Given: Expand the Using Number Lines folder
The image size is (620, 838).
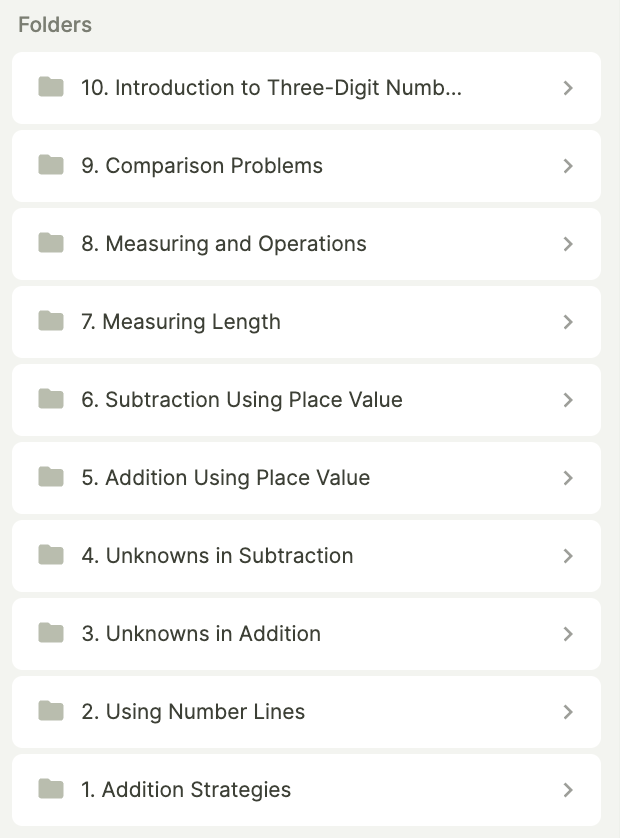Looking at the screenshot, I should (568, 712).
